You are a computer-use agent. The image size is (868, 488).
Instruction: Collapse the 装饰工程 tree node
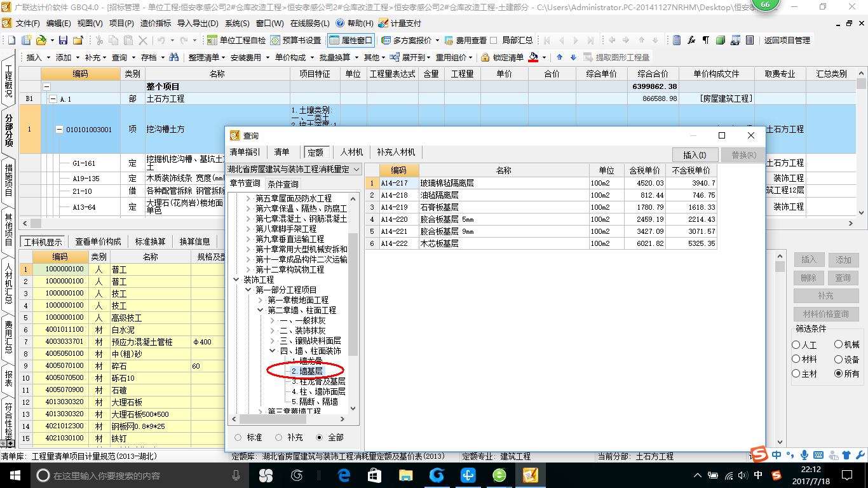[237, 280]
